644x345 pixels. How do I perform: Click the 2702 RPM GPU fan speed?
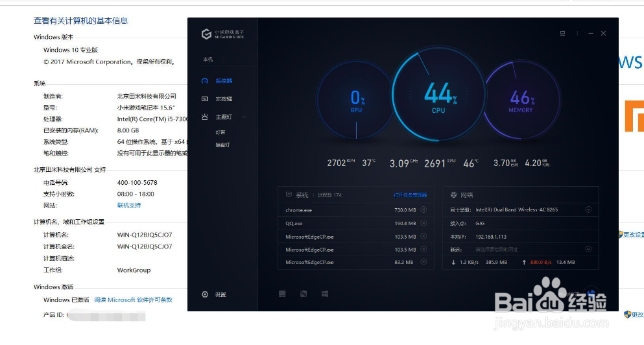[341, 163]
